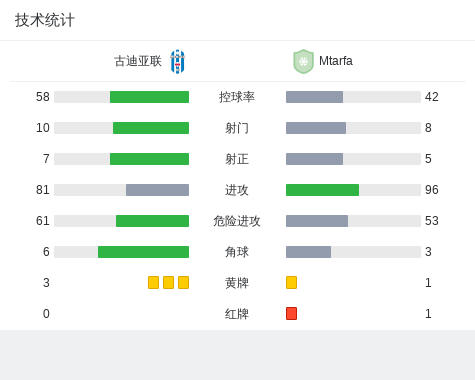Click the gray possession bar showing 42

(314, 97)
